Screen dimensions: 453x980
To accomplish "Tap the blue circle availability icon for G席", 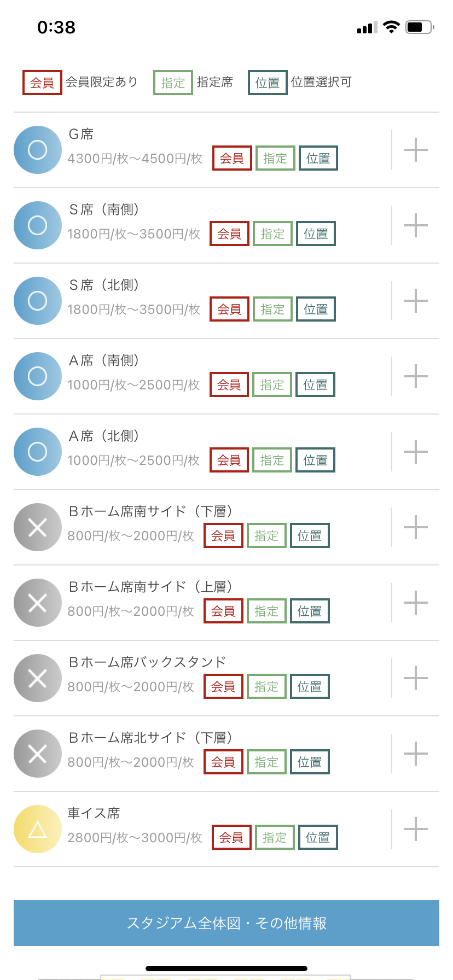I will point(37,150).
